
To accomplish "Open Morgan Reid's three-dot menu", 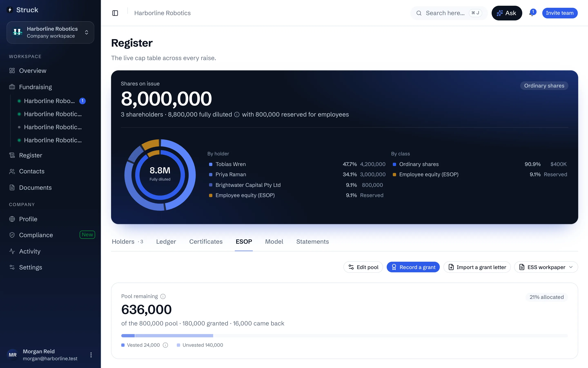I will 91,355.
